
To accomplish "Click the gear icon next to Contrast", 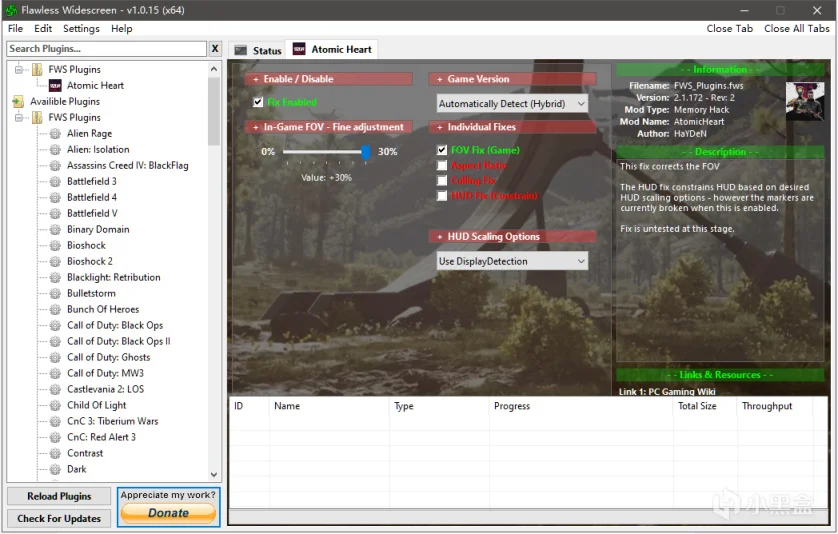I will [55, 454].
